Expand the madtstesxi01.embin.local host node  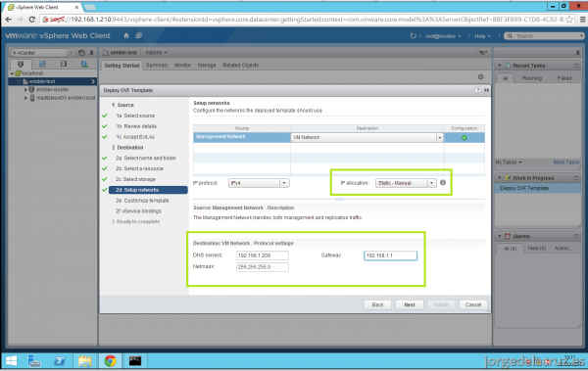point(25,98)
